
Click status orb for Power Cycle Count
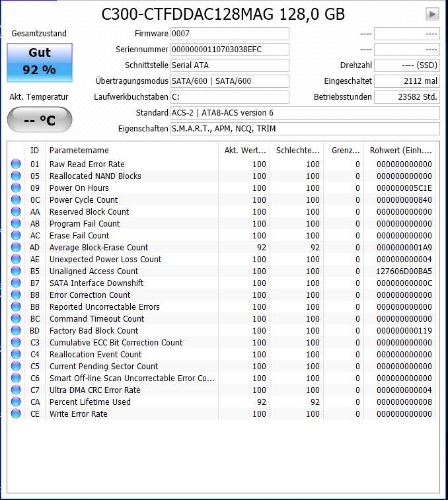[16, 199]
